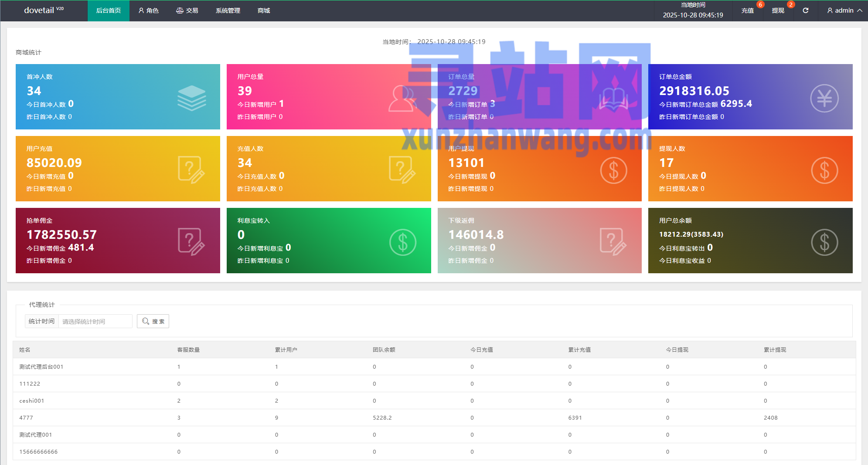The height and width of the screenshot is (465, 868).
Task: Click the layers icon on 首冲人数 card
Action: tap(191, 98)
